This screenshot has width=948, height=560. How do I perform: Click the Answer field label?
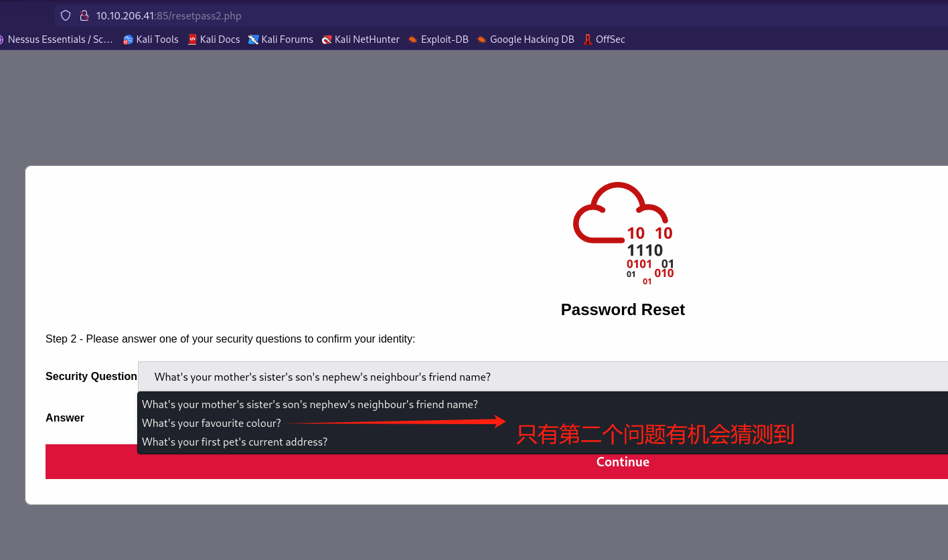pos(65,418)
